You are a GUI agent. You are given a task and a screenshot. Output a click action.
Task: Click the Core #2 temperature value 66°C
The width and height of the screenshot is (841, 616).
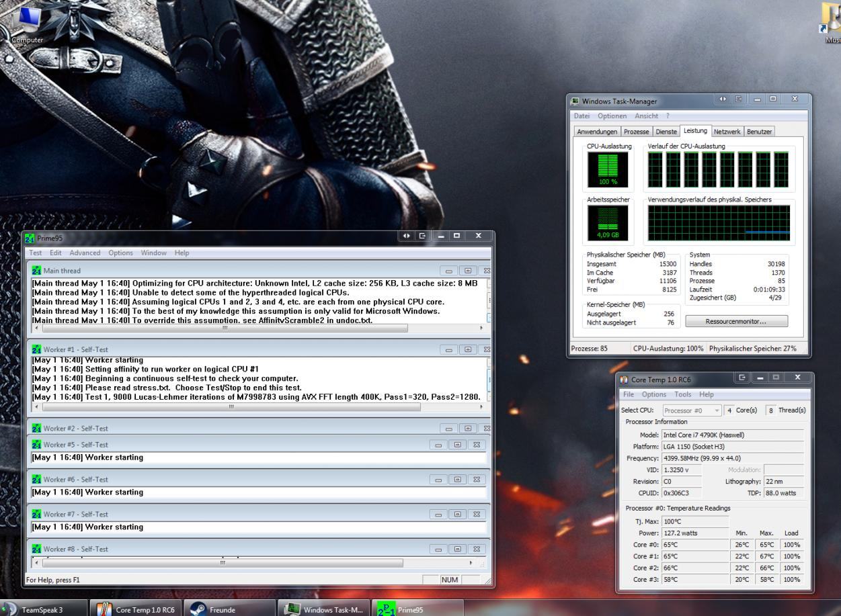pyautogui.click(x=695, y=568)
